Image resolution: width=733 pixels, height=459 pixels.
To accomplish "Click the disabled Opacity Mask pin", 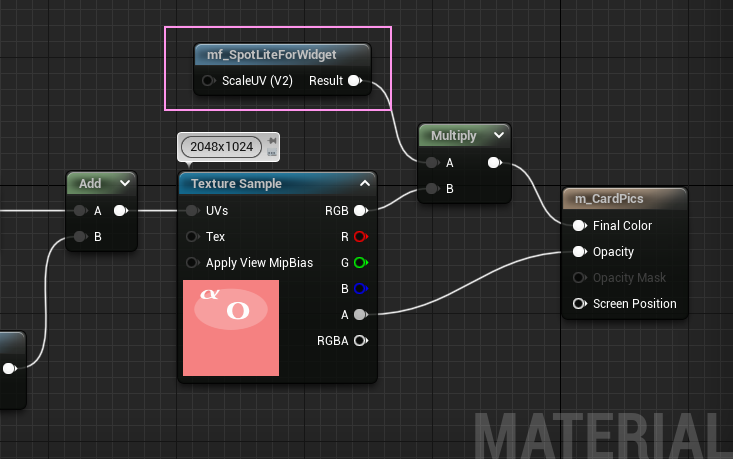I will pyautogui.click(x=580, y=278).
